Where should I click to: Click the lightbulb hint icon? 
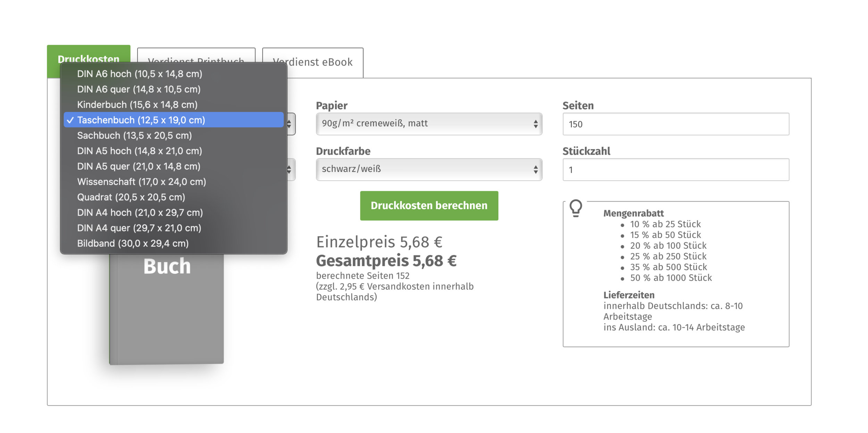pyautogui.click(x=576, y=208)
